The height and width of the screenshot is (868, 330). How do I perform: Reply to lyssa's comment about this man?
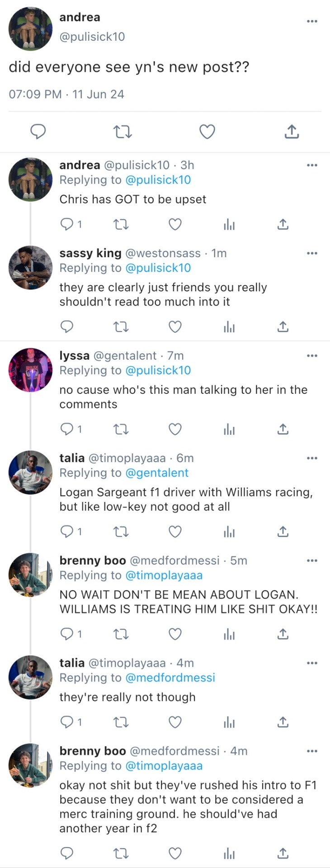[67, 429]
